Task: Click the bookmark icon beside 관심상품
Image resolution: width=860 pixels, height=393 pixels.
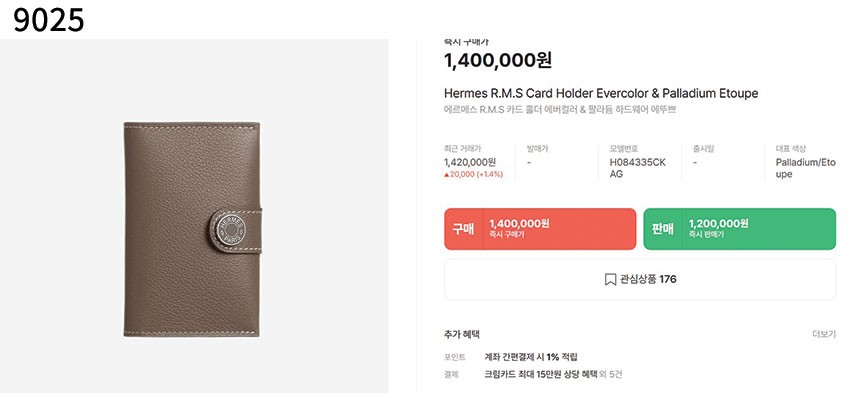Action: click(610, 280)
